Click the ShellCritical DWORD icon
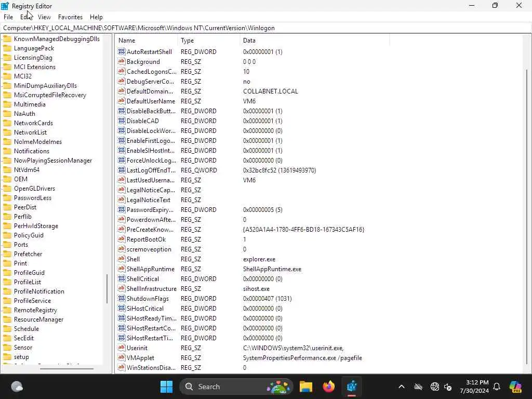Image resolution: width=532 pixels, height=399 pixels. pos(122,278)
